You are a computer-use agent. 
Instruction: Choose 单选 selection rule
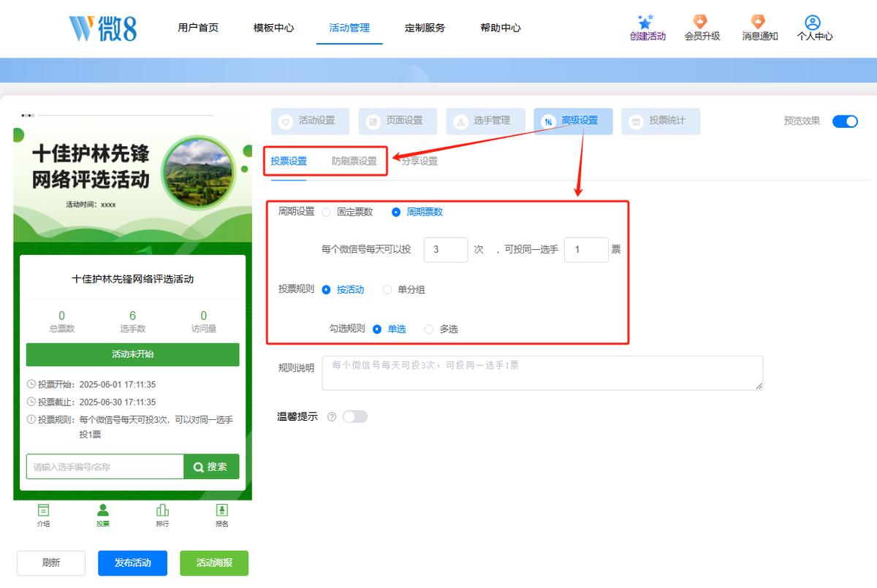pos(377,329)
